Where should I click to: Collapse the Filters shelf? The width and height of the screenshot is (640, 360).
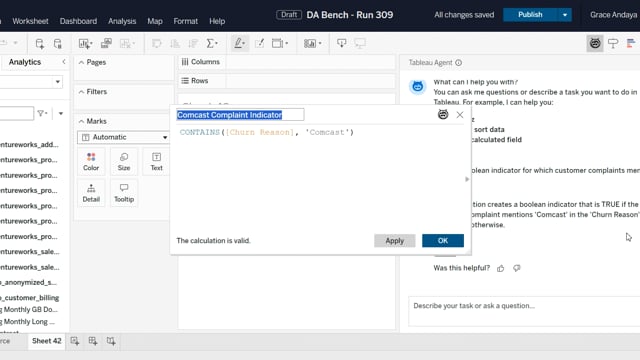tap(81, 92)
